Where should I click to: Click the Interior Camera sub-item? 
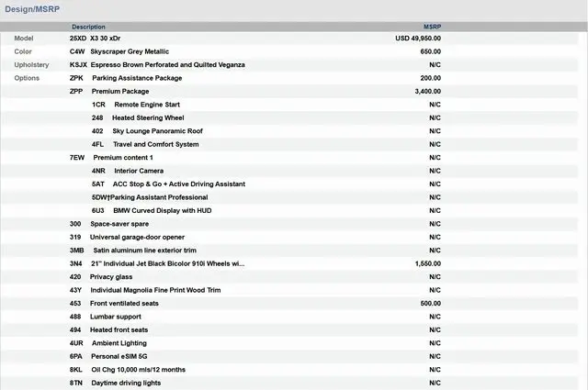(x=139, y=171)
